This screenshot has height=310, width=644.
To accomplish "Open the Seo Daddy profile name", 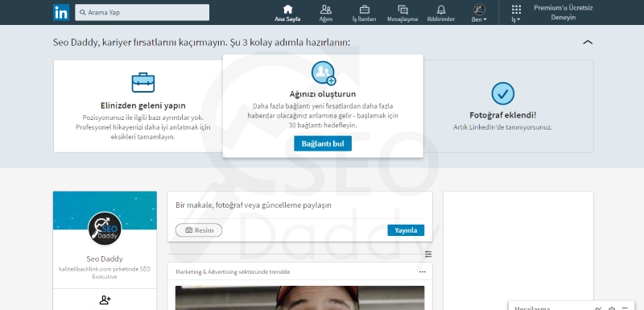I will point(105,258).
